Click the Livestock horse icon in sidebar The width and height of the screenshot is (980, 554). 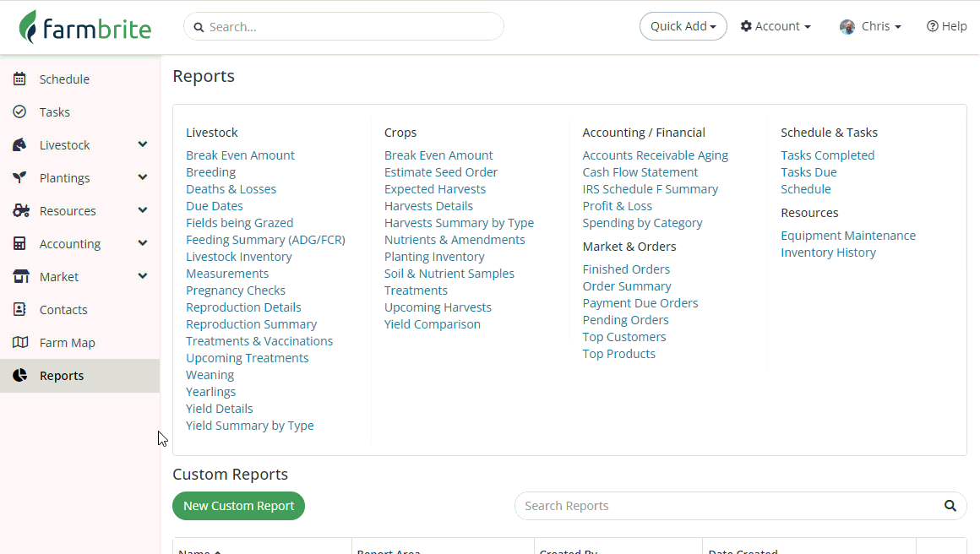pos(20,145)
